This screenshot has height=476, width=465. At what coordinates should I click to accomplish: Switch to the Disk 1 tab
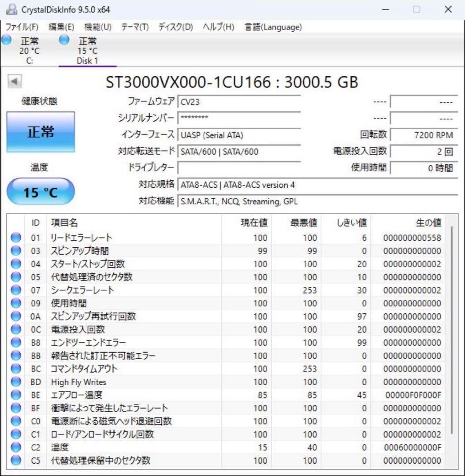[x=87, y=51]
